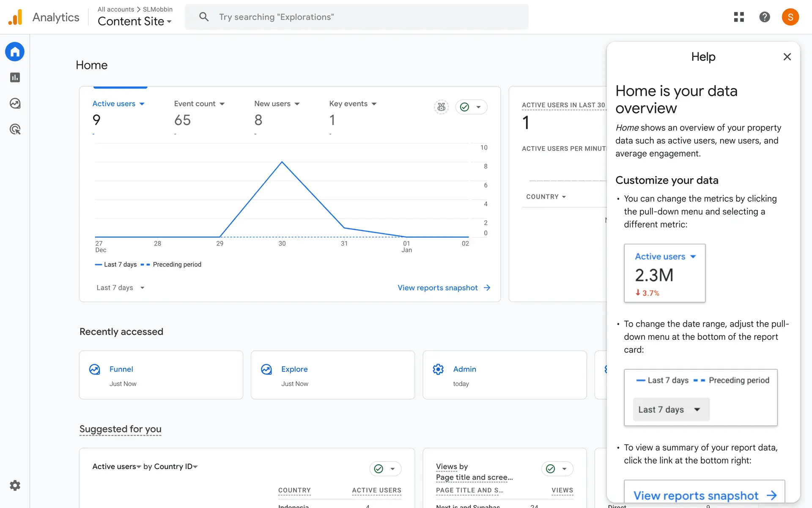Select the Active users metric tab
Screen dimensions: 812x508
click(x=118, y=104)
